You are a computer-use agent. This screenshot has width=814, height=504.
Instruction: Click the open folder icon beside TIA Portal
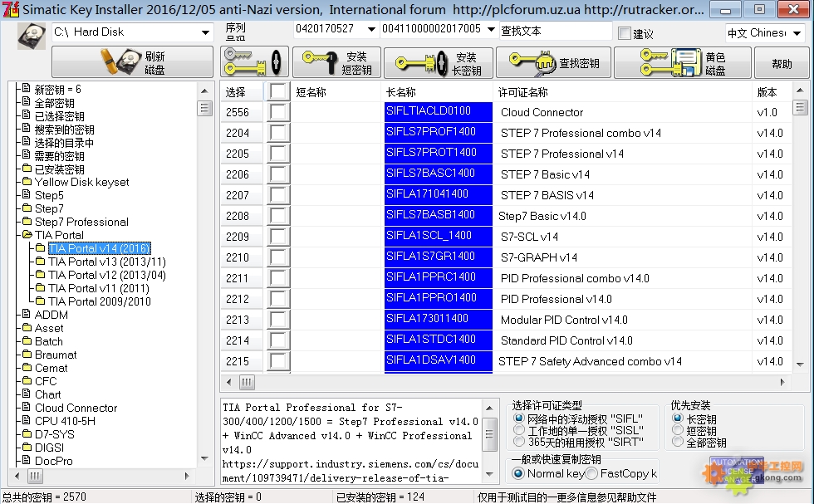27,235
